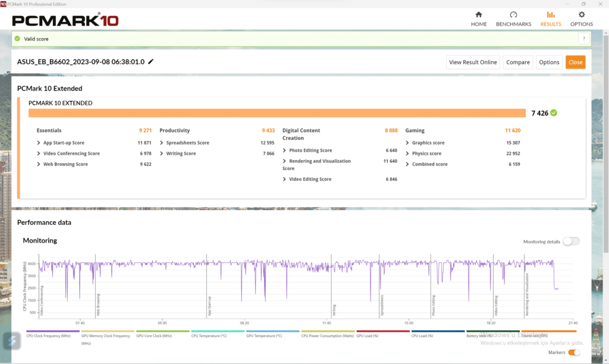The height and width of the screenshot is (364, 609).
Task: Go to the Home page icon
Action: [479, 15]
